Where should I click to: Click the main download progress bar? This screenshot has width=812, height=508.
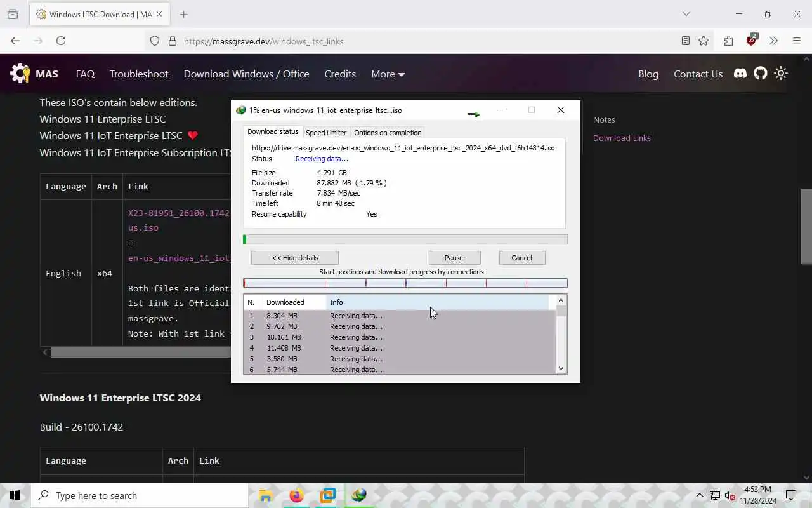pyautogui.click(x=405, y=239)
